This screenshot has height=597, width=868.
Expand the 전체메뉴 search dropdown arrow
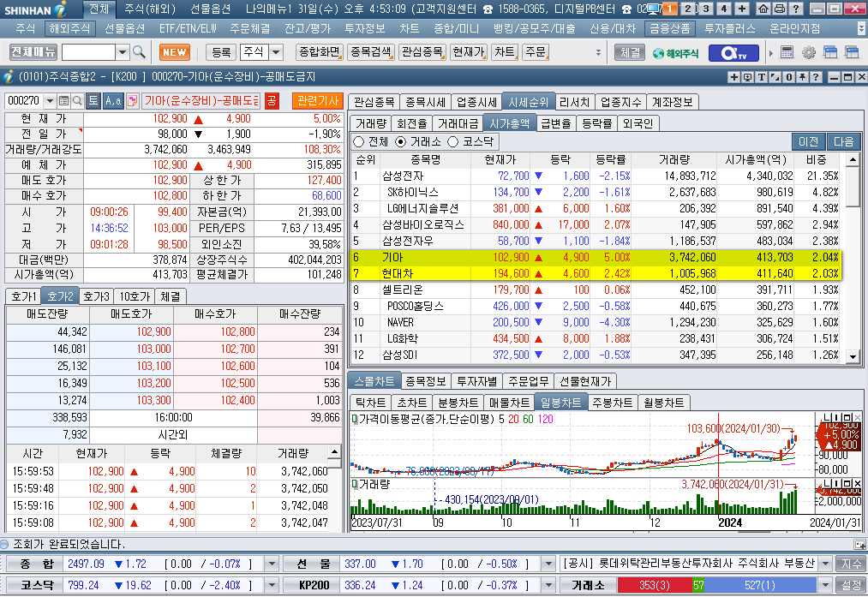point(123,52)
